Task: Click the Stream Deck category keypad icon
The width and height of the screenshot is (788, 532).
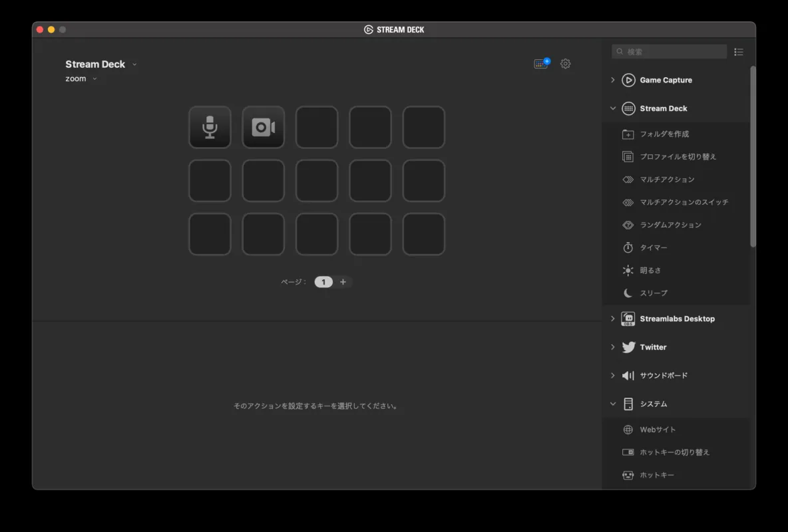Action: (x=628, y=108)
